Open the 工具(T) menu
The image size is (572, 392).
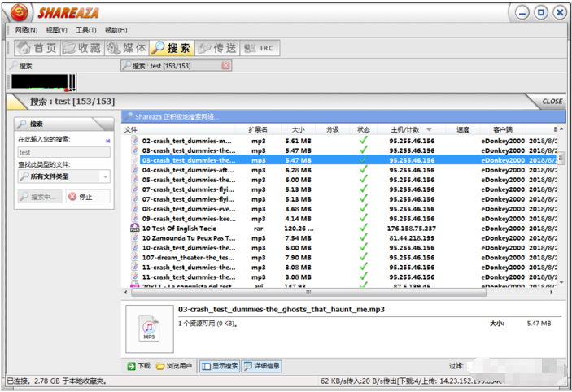tap(86, 30)
